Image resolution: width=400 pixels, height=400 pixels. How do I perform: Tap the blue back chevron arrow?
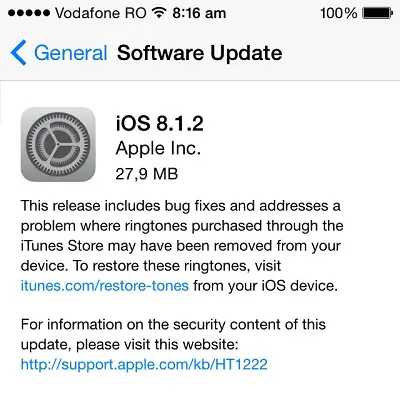[18, 53]
